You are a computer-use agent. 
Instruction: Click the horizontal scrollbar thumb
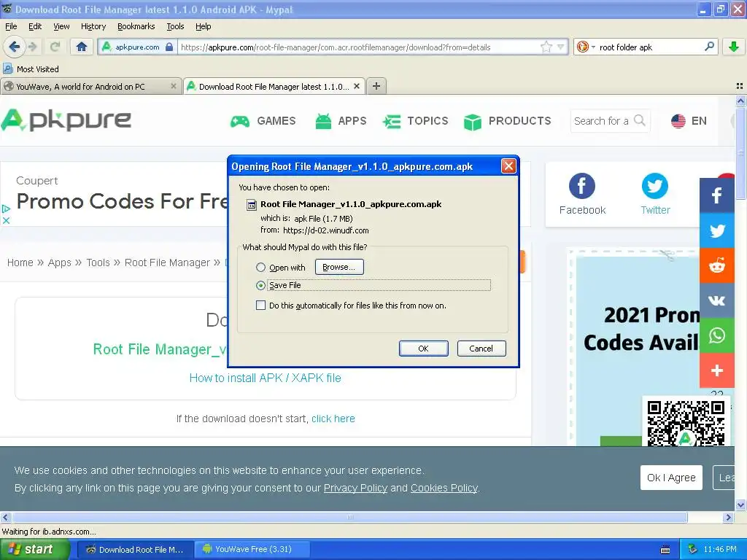coord(349,517)
